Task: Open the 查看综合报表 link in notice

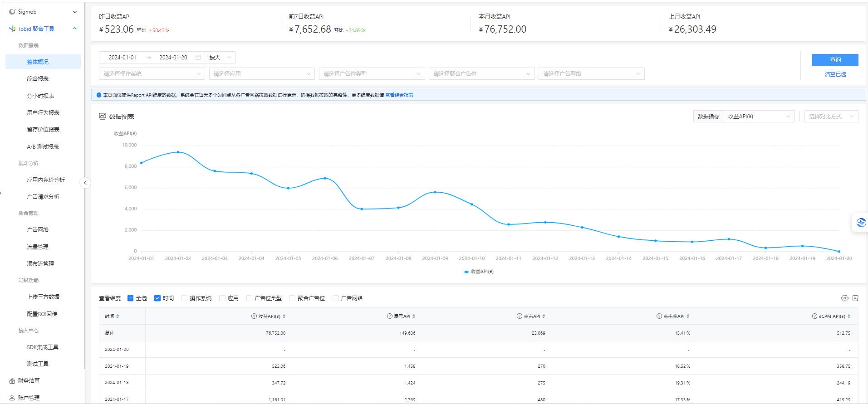Action: (x=399, y=95)
